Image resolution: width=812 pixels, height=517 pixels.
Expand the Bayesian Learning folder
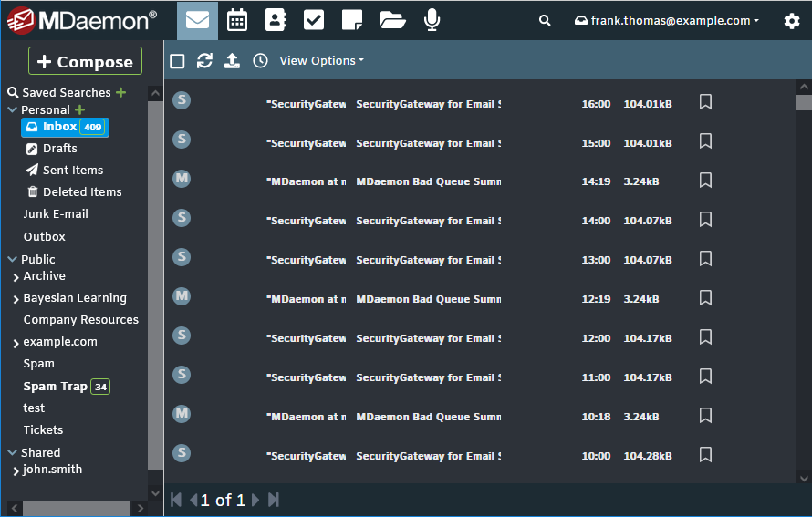click(x=16, y=299)
